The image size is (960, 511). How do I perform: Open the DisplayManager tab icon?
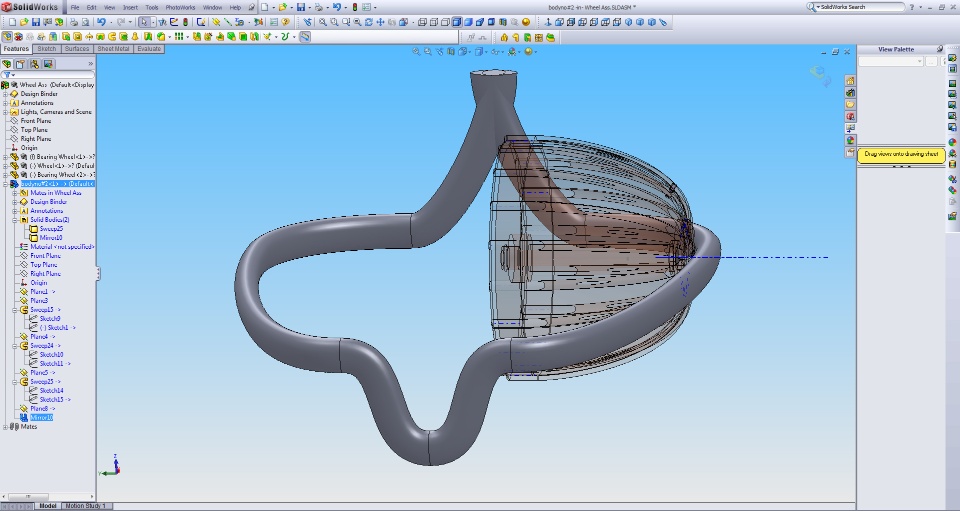pyautogui.click(x=48, y=64)
